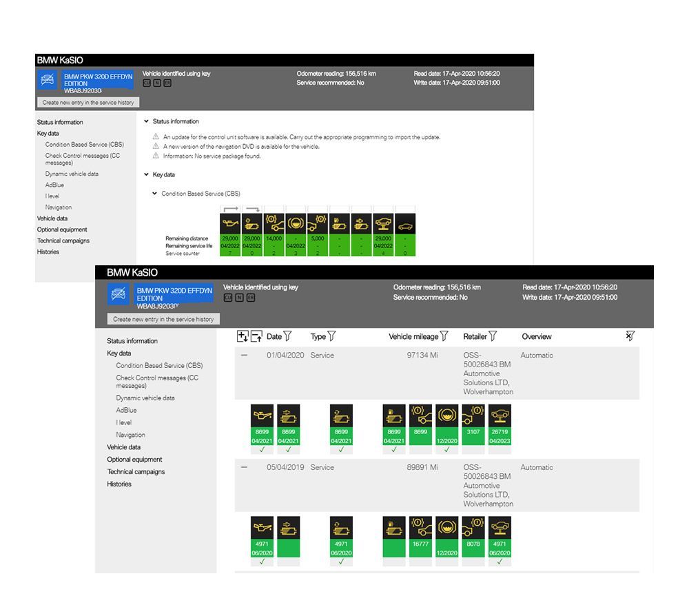The image size is (689, 616).
Task: Click engine oil icon in 05/04/2019 service
Action: click(262, 527)
